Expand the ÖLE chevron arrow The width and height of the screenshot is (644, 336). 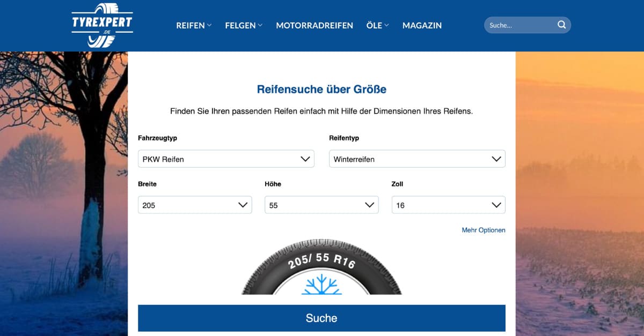[x=386, y=25]
